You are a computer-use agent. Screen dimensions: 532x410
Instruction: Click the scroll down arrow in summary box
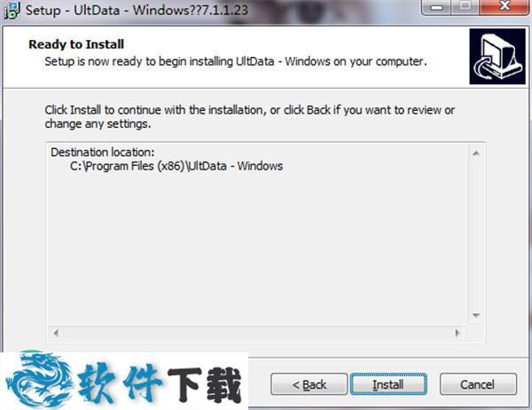pos(476,316)
